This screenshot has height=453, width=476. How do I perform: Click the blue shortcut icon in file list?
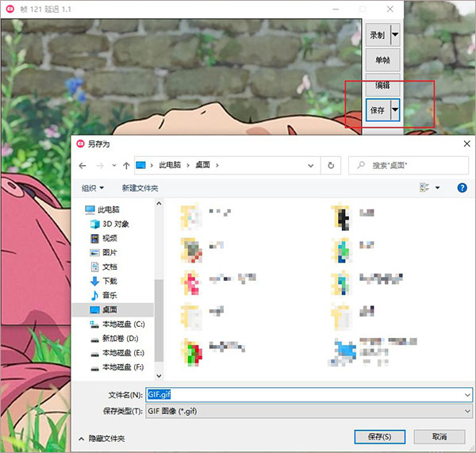click(344, 351)
